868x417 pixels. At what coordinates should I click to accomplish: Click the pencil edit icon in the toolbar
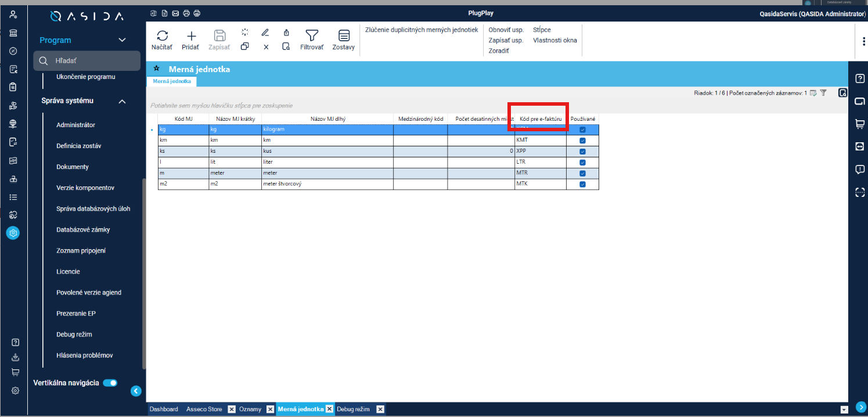[265, 32]
